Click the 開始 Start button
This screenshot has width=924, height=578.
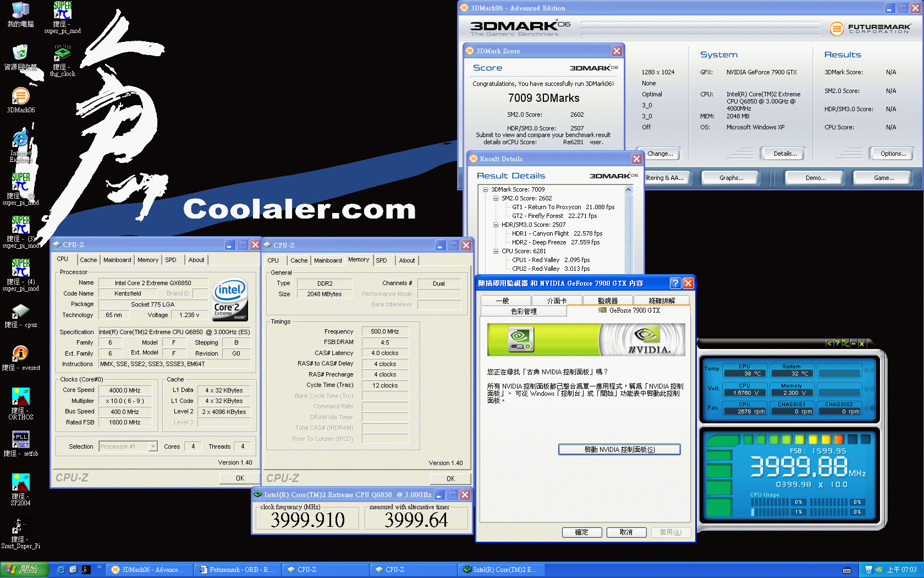pyautogui.click(x=25, y=570)
